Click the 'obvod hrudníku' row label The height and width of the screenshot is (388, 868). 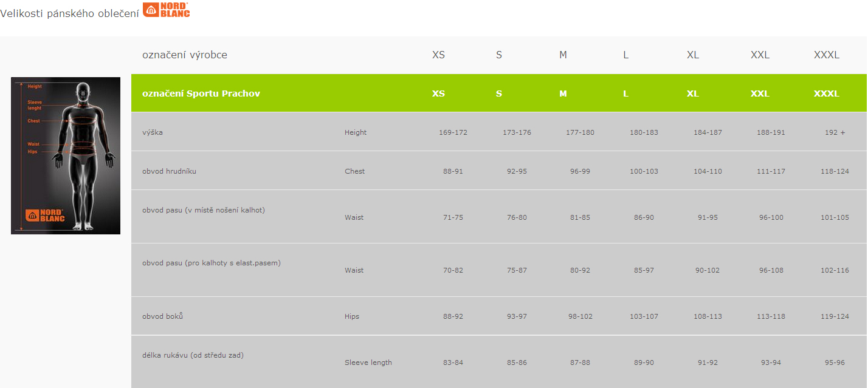169,171
